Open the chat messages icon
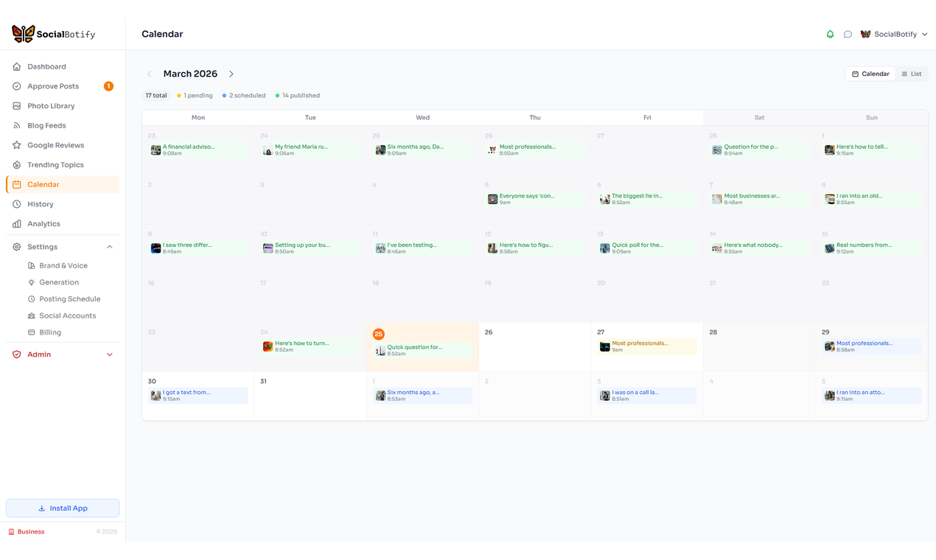 [848, 34]
